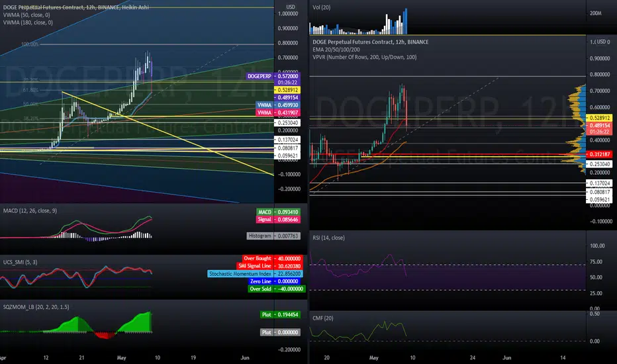Viewport: 617px width, 364px height.
Task: Click the 0.059621 label on right chart axis
Action: click(x=600, y=199)
